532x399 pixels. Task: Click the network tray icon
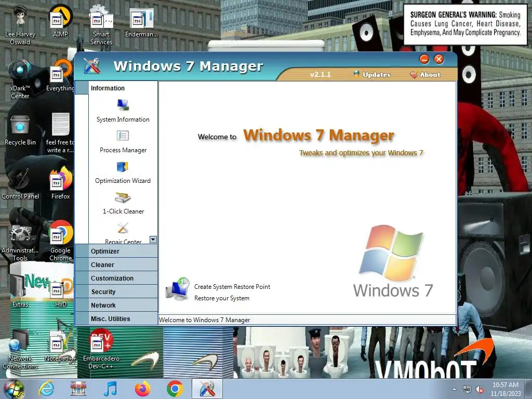(x=467, y=390)
